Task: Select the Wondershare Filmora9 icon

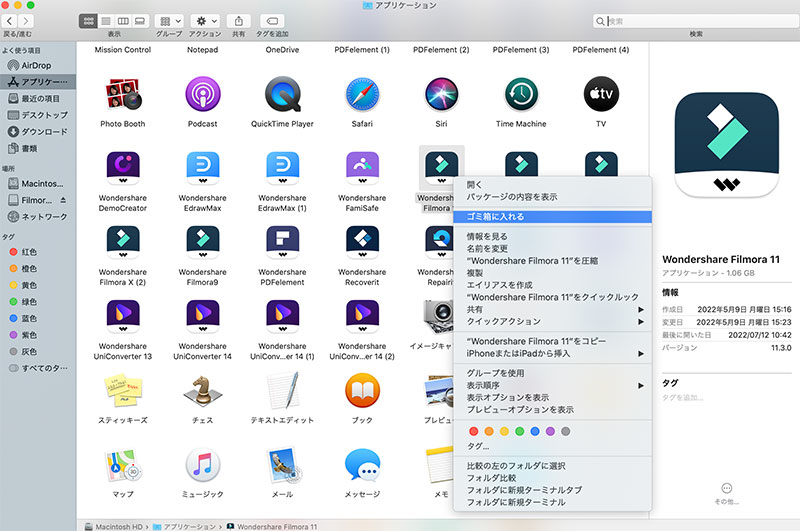Action: (203, 242)
